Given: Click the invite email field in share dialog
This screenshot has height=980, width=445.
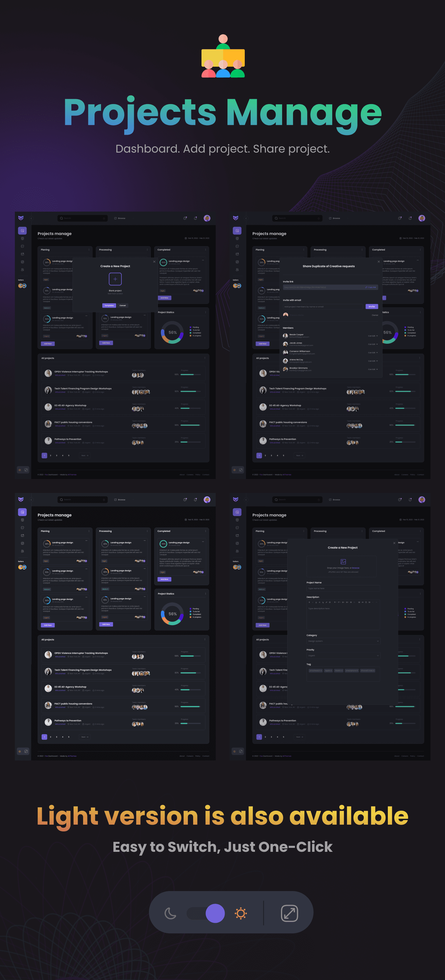Looking at the screenshot, I should point(323,306).
